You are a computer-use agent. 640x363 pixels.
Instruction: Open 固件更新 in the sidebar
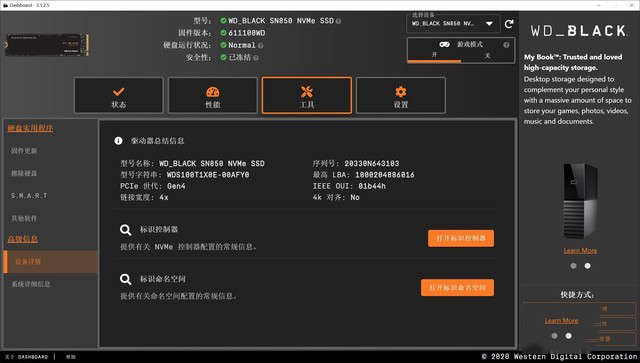24,151
